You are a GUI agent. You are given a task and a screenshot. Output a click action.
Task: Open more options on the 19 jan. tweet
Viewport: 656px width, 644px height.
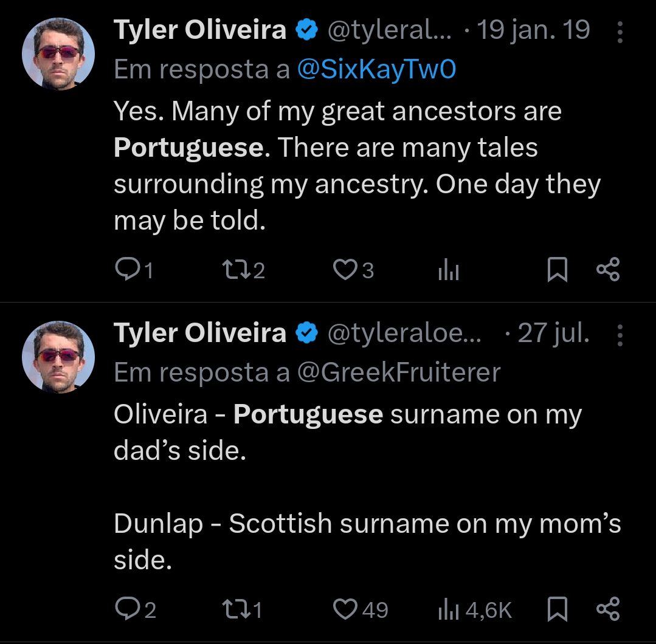[620, 32]
